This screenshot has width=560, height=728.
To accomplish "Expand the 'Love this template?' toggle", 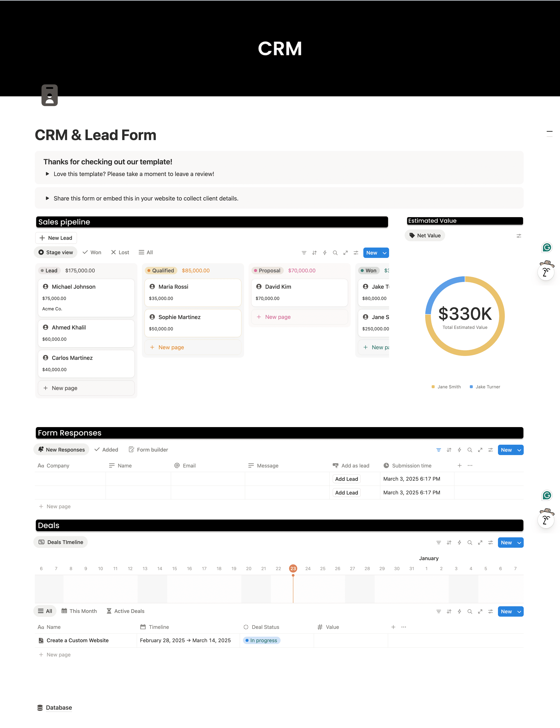I will (x=47, y=174).
